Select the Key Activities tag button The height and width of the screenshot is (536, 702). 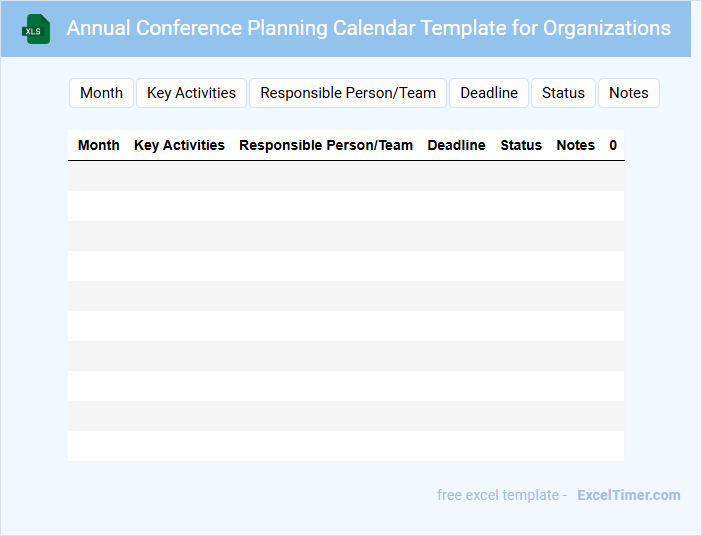pos(191,93)
